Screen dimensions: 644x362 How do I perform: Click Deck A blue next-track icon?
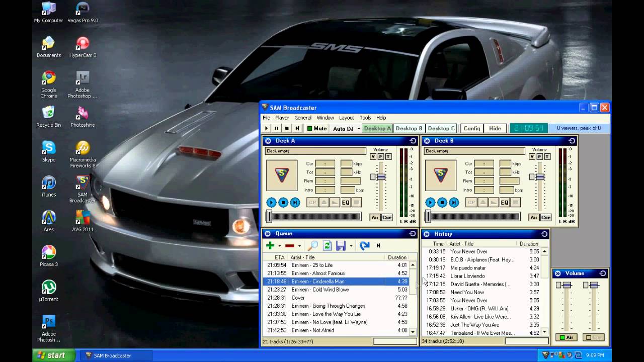pyautogui.click(x=295, y=203)
